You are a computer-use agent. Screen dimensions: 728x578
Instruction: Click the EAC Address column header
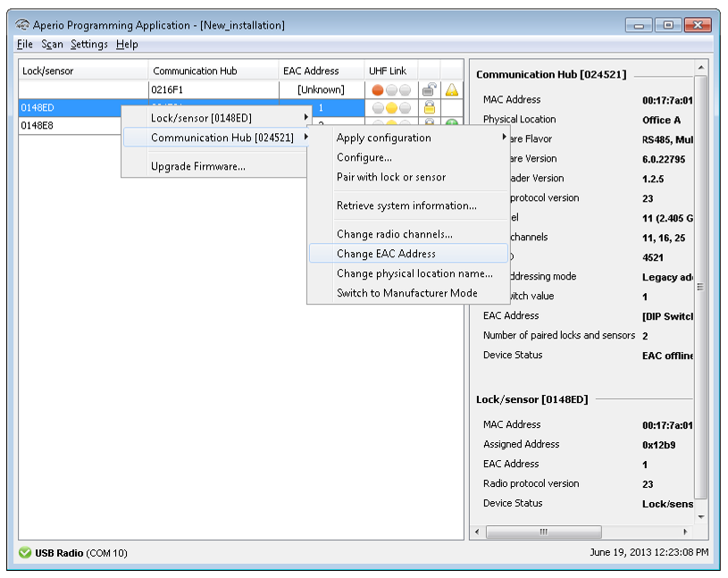pyautogui.click(x=322, y=71)
